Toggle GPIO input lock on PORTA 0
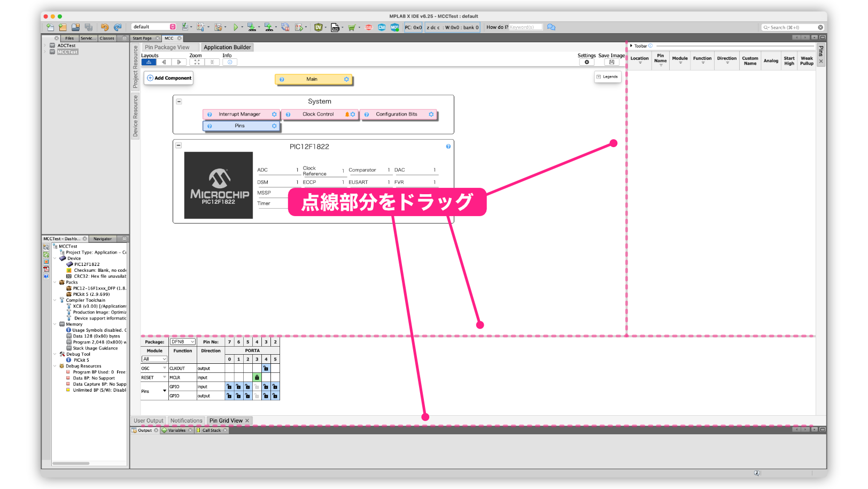868x489 pixels. [229, 387]
